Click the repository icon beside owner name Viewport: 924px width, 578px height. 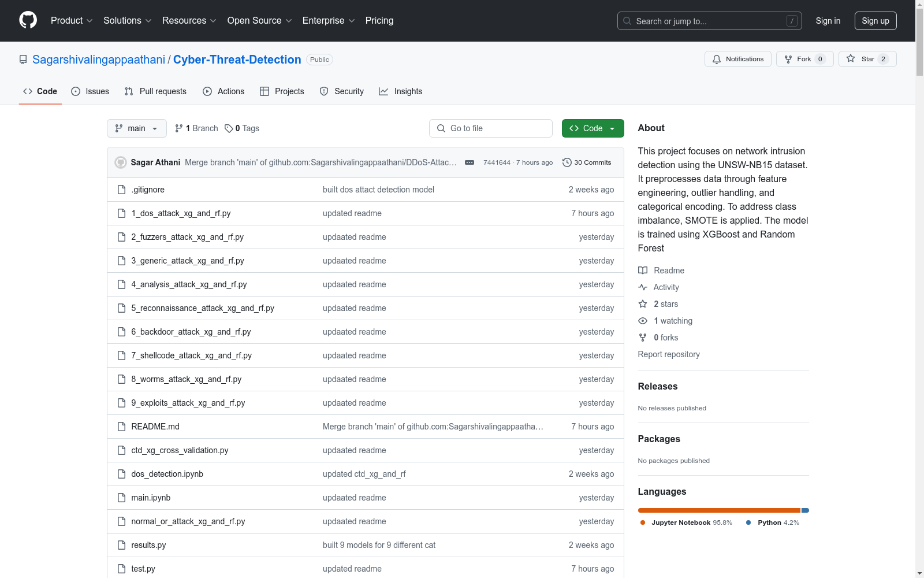pos(23,60)
